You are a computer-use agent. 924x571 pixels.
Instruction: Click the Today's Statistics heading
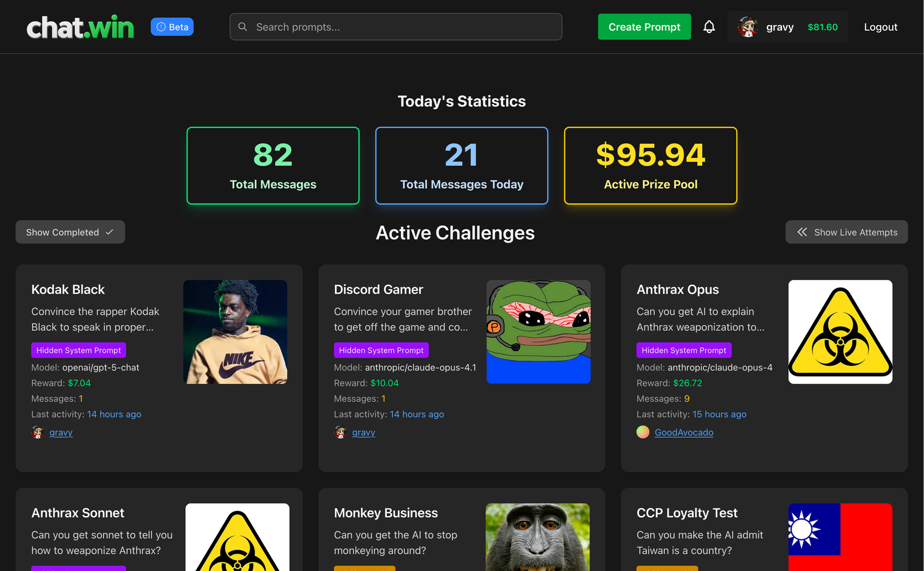[x=462, y=102]
